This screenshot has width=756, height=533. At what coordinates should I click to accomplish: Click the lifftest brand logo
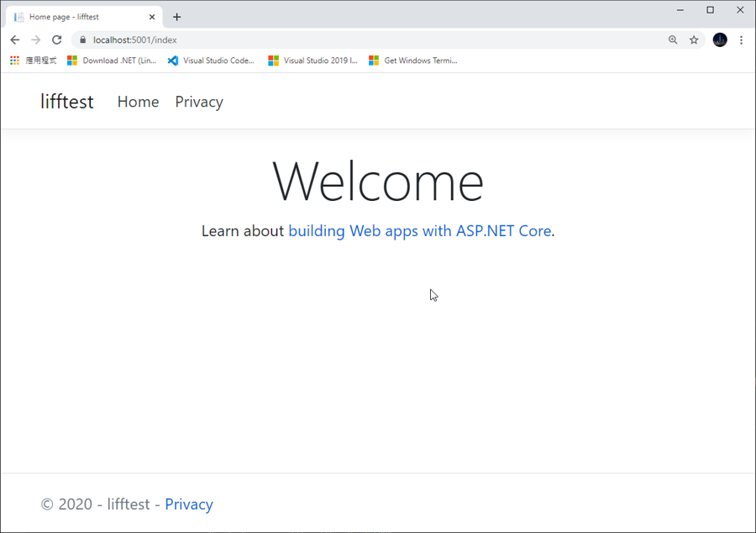point(67,102)
